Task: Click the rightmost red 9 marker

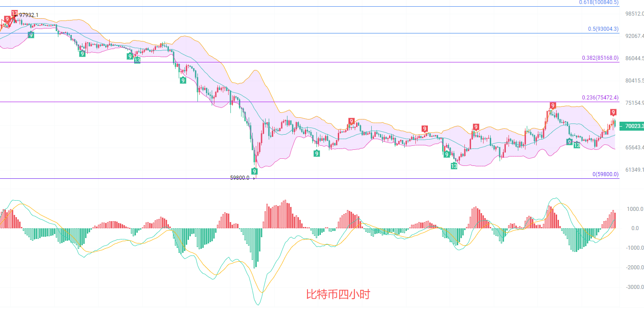Action: pyautogui.click(x=613, y=112)
